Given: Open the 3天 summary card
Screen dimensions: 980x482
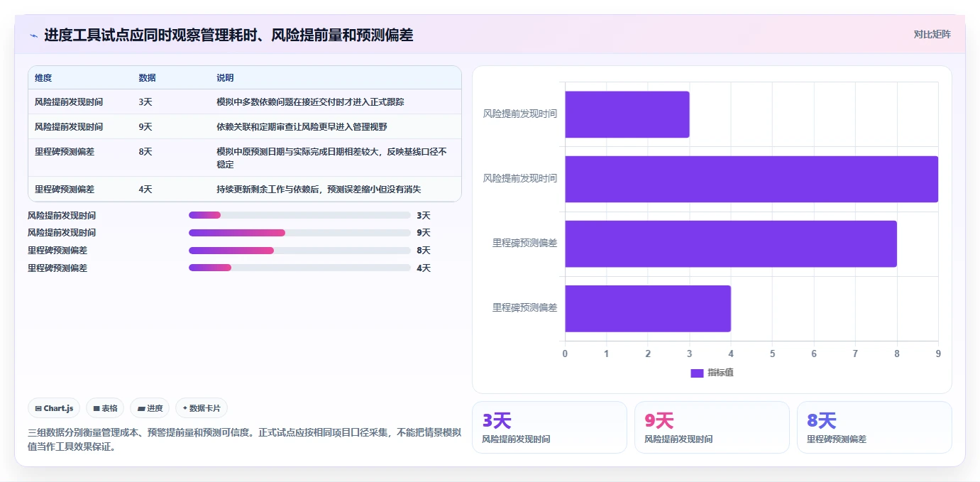Looking at the screenshot, I should coord(549,427).
